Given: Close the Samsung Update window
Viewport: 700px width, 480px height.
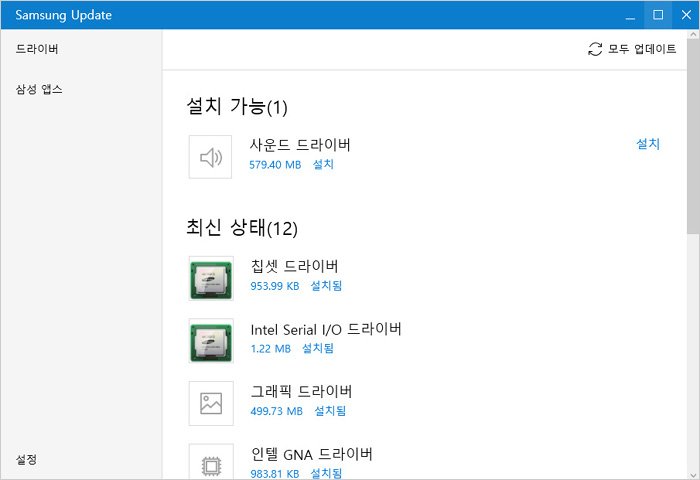Looking at the screenshot, I should point(686,15).
